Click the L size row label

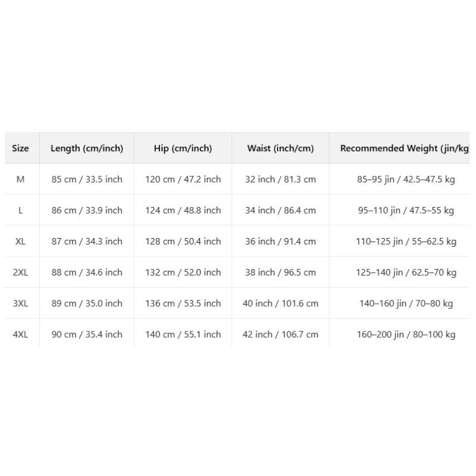(x=20, y=211)
